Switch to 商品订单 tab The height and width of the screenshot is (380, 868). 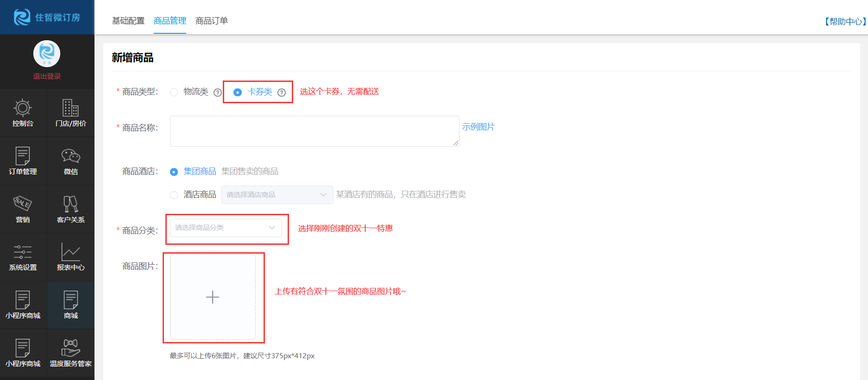pos(212,21)
